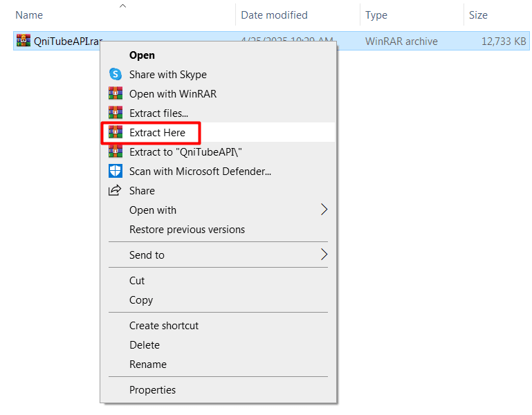The height and width of the screenshot is (415, 532).
Task: Click WinRAR icon beside Extract Here
Action: pyautogui.click(x=116, y=132)
